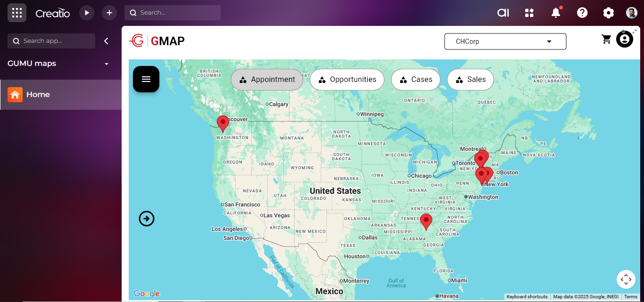Click the San Francisco city label
Screen dimensions: 644x302
click(x=242, y=204)
